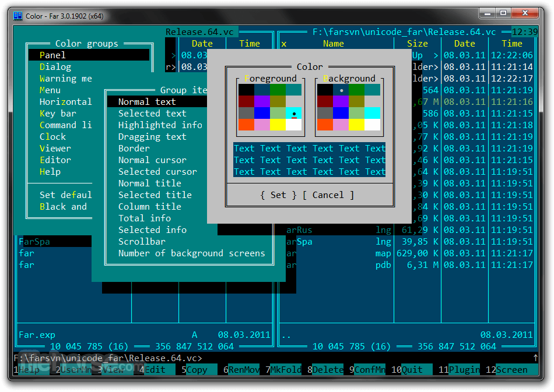Image resolution: width=554 pixels, height=392 pixels.
Task: Choose cyan in the Background palette
Action: [373, 113]
